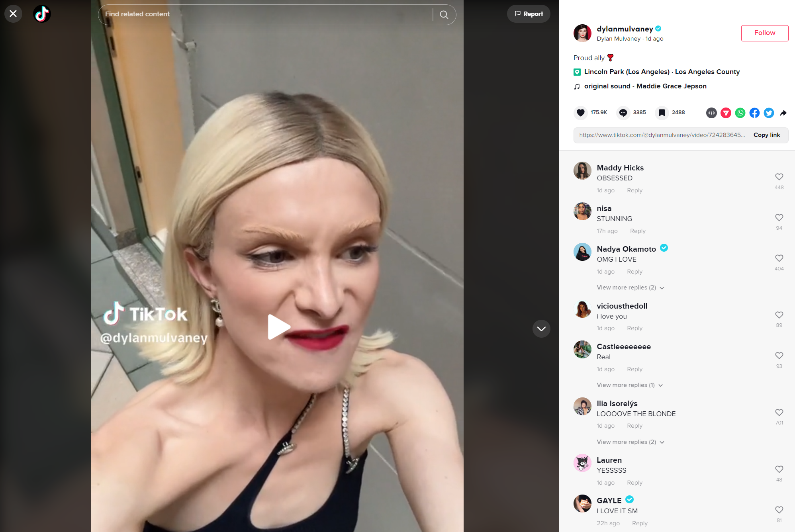
Task: Report this video
Action: (529, 14)
